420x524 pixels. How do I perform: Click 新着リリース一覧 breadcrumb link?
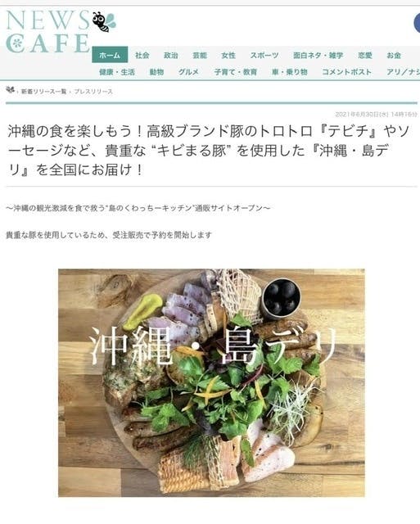pyautogui.click(x=43, y=92)
